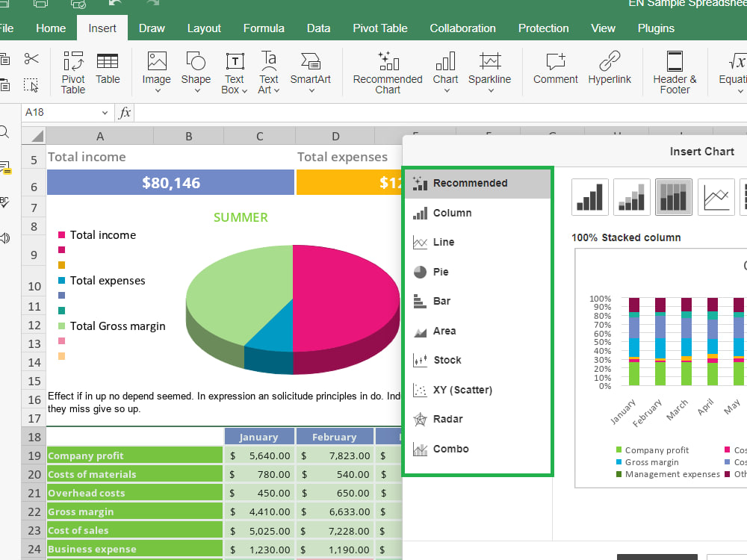
Task: Click the Select All icon below Cut
Action: click(31, 85)
